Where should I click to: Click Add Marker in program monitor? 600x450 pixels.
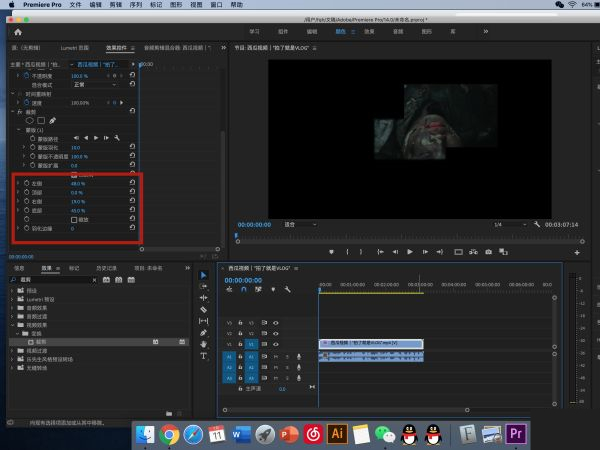point(331,252)
